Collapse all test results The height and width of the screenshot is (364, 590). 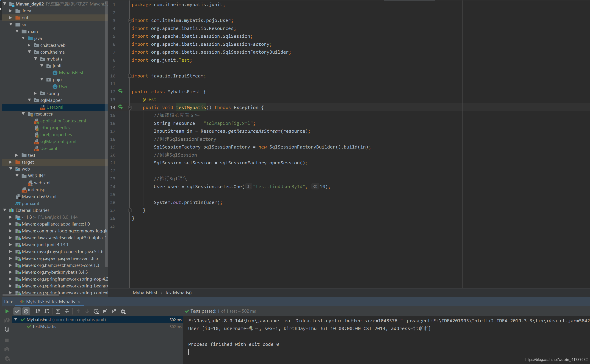[x=67, y=311]
